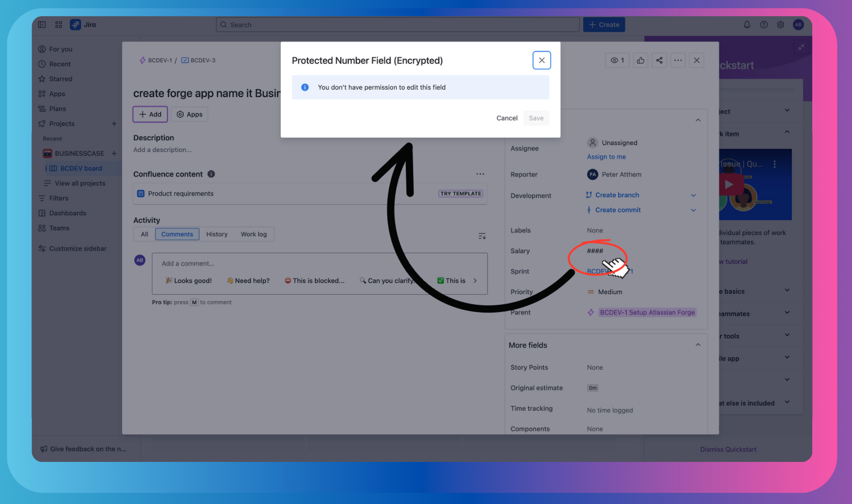
Task: Click the Try Template badge
Action: pos(461,194)
